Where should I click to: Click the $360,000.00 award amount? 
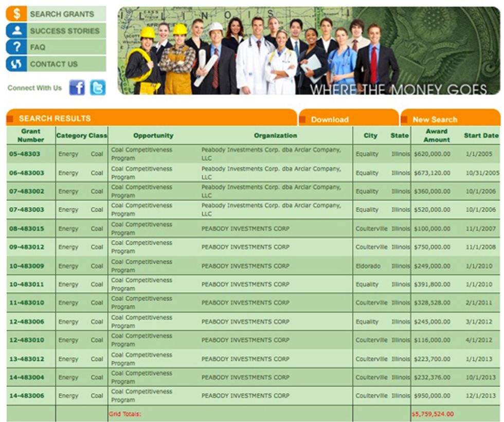[432, 191]
